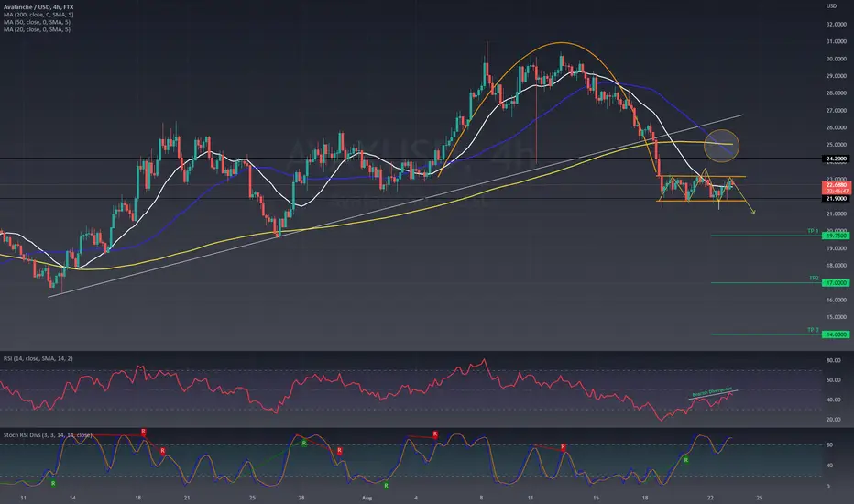Click the 'TP 3' take-profit label
Screen dimensions: 854x504
pyautogui.click(x=813, y=330)
